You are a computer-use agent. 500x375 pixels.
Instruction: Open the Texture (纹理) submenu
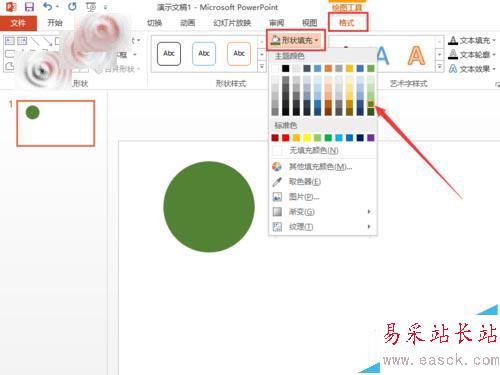[x=323, y=227]
